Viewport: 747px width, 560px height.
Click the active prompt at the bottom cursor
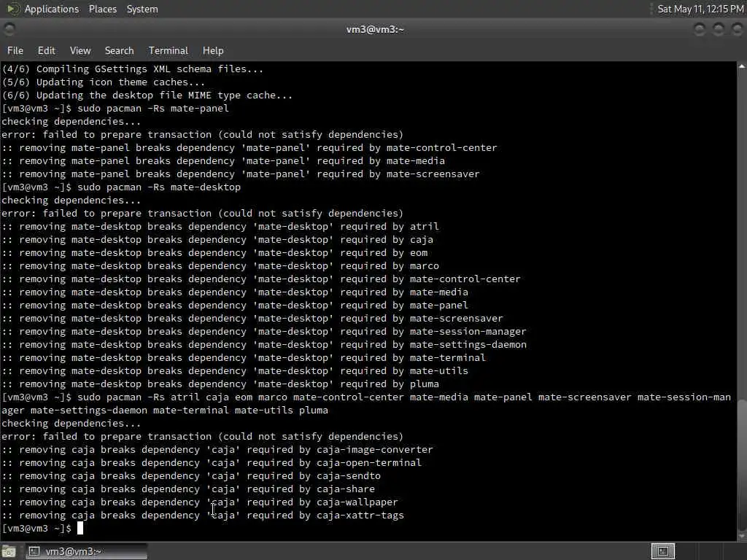pos(80,528)
